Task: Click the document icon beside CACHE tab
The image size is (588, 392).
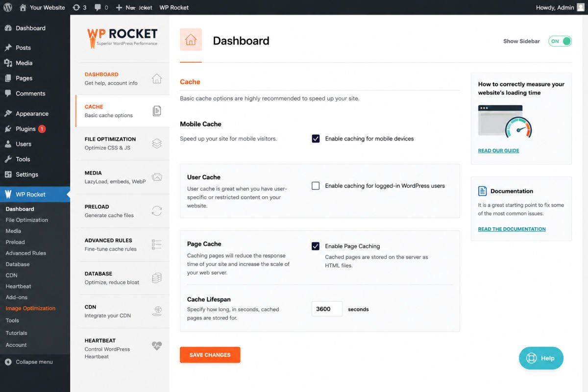Action: (x=157, y=111)
